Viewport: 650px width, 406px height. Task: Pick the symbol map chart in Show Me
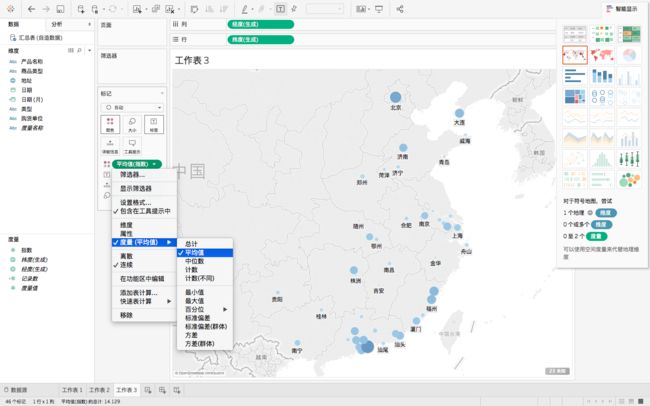click(x=575, y=55)
